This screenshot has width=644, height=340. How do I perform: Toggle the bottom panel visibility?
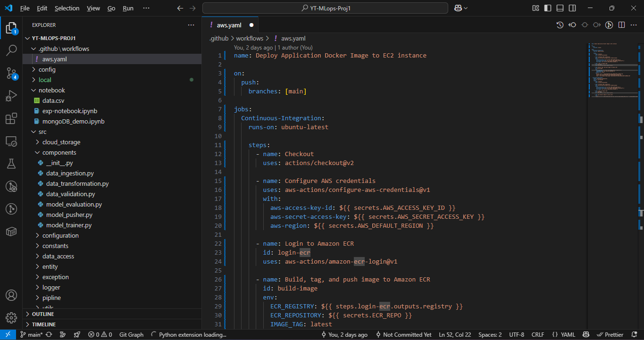[560, 8]
